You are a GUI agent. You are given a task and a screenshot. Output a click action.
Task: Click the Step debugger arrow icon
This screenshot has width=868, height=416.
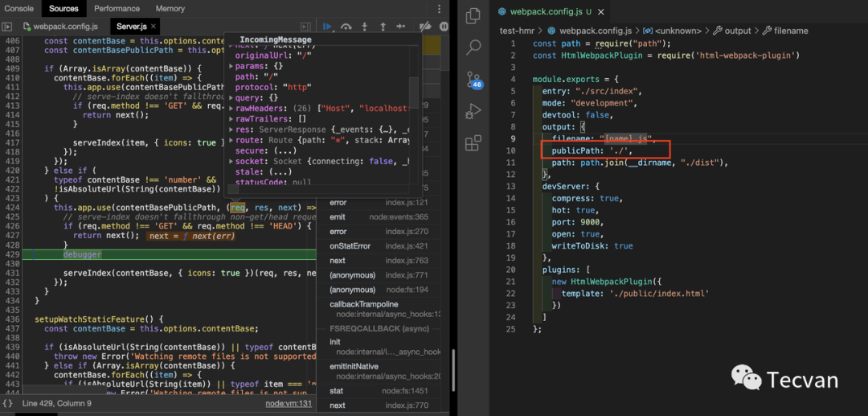click(x=401, y=26)
